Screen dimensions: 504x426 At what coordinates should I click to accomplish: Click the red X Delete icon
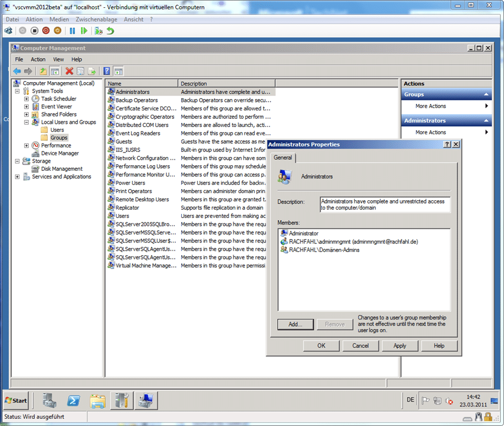(x=69, y=71)
